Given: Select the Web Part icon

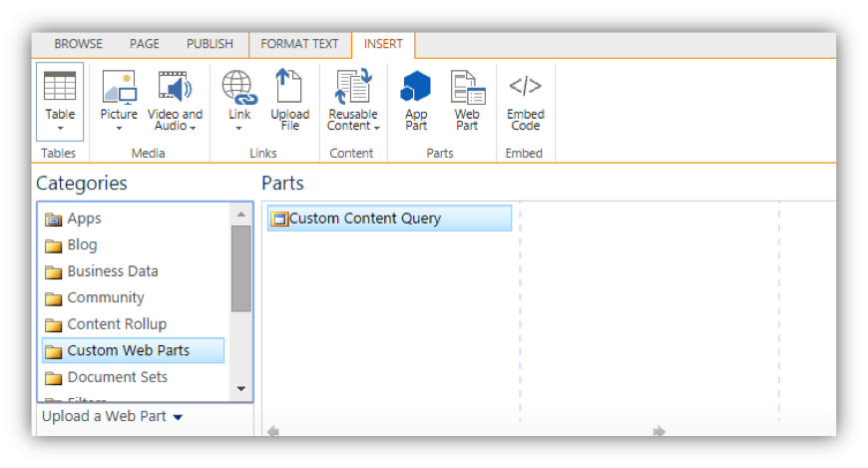Looking at the screenshot, I should (468, 87).
